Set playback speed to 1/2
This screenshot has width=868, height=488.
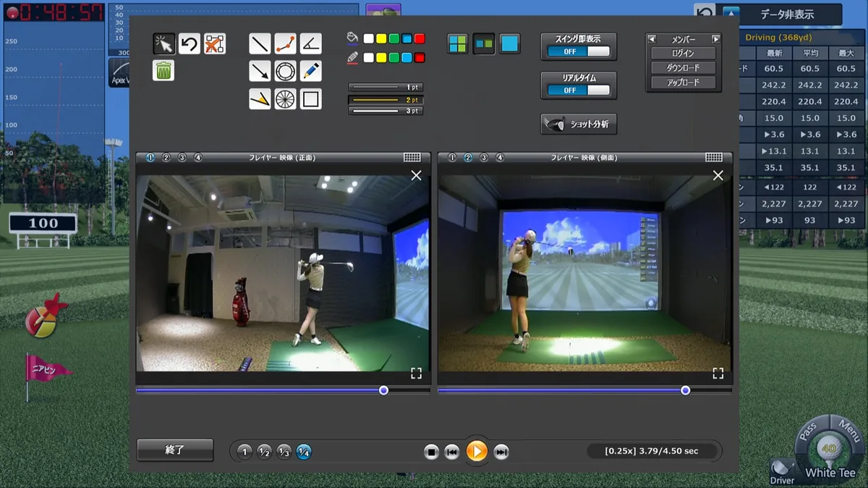point(264,452)
